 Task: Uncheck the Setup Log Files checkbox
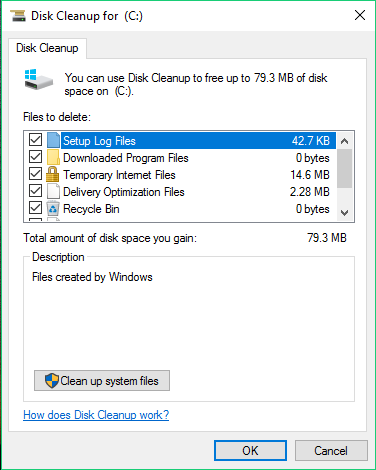tap(35, 140)
